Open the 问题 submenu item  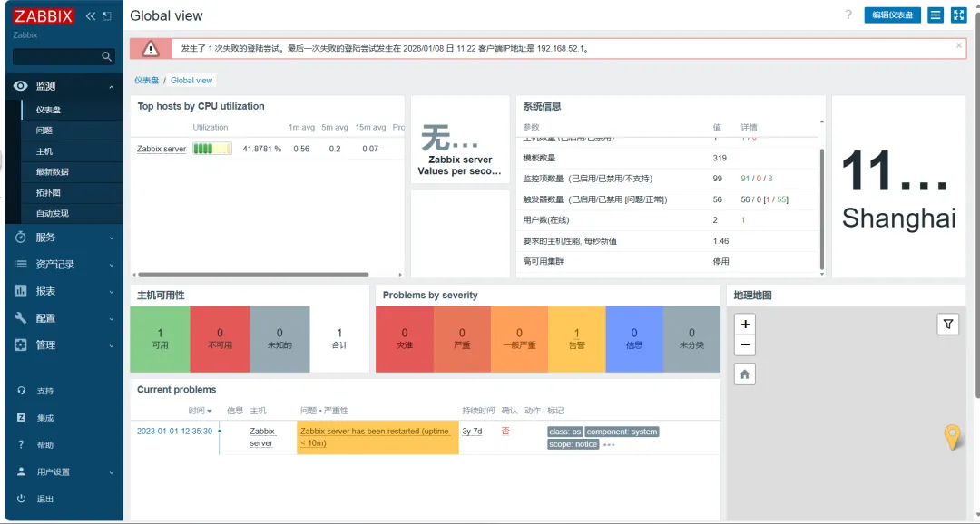pos(44,131)
